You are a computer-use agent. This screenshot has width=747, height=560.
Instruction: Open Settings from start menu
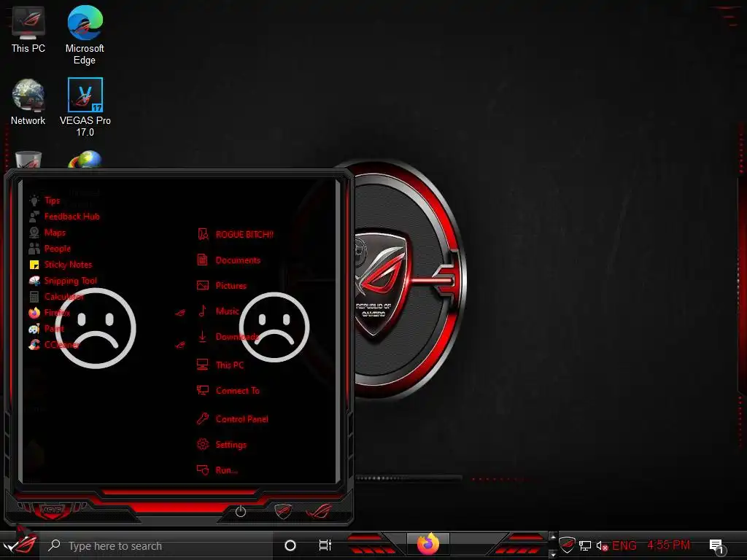(231, 445)
